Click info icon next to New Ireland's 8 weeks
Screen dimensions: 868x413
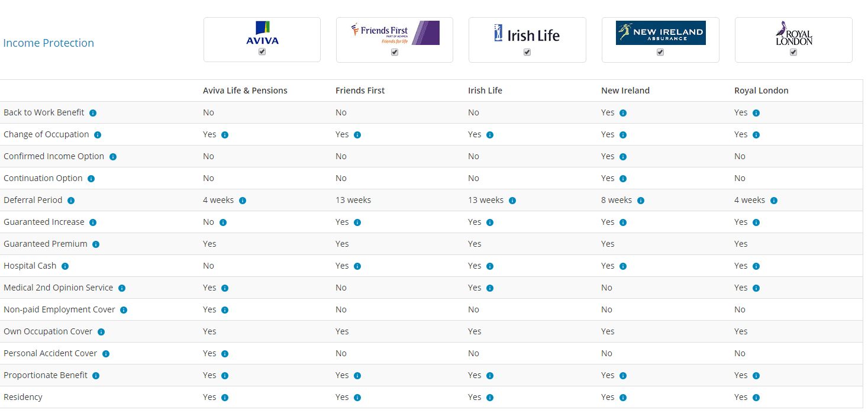click(641, 201)
